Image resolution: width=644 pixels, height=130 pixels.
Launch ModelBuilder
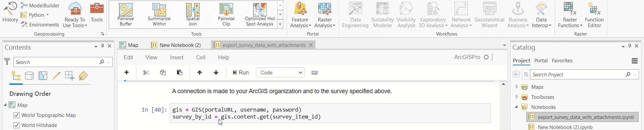pos(40,5)
